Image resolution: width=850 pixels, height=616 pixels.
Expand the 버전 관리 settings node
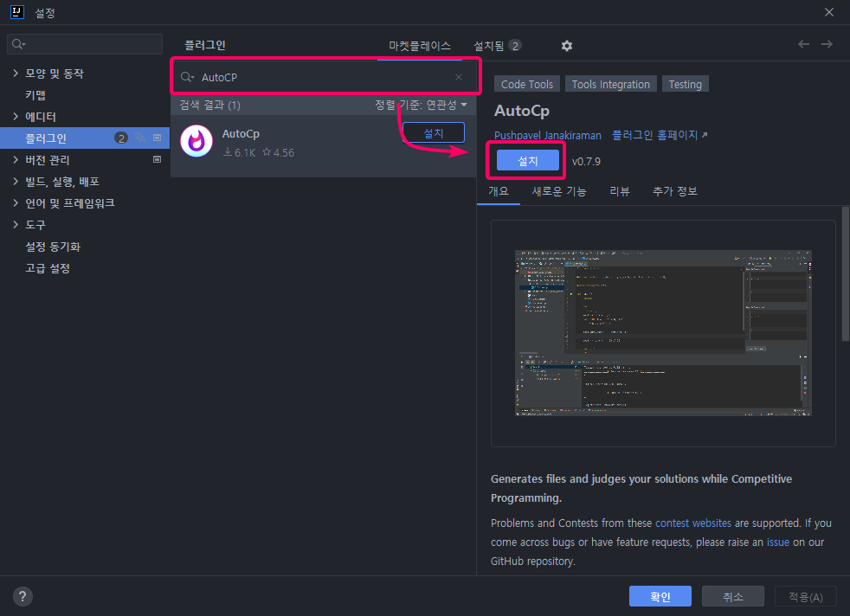click(16, 159)
